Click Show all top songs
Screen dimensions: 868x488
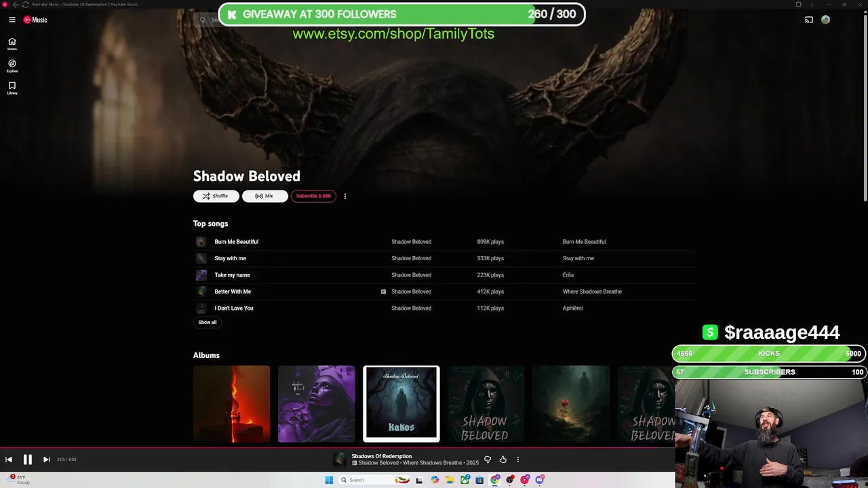click(208, 323)
